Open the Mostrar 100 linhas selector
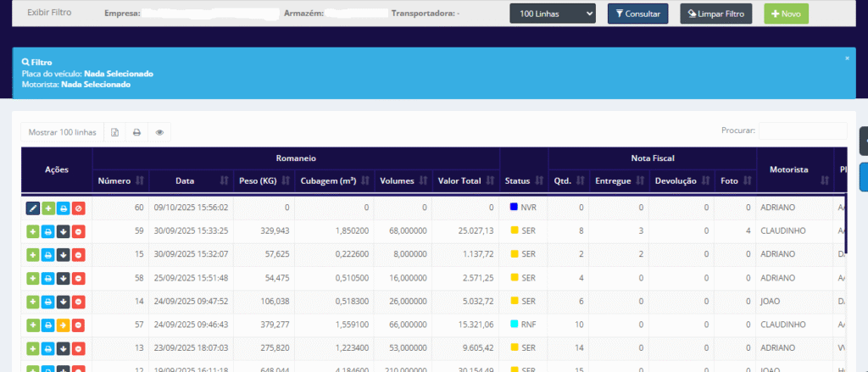 click(x=63, y=132)
